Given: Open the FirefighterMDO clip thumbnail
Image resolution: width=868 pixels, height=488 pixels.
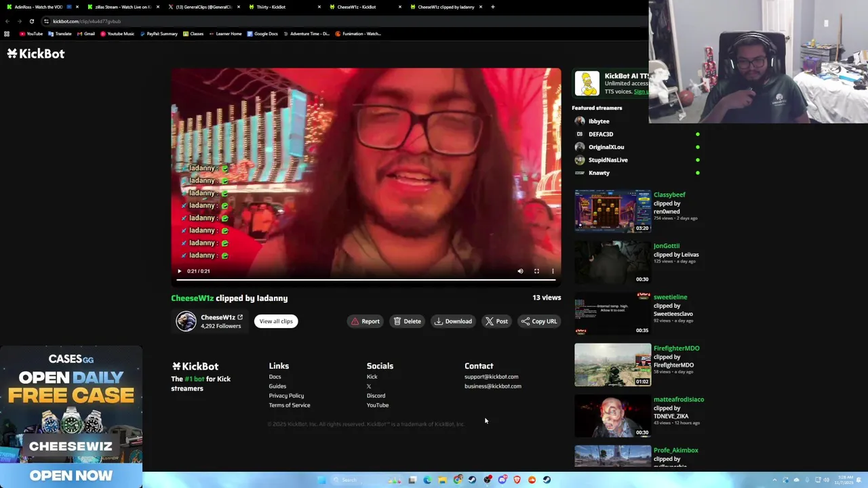Looking at the screenshot, I should tap(612, 365).
